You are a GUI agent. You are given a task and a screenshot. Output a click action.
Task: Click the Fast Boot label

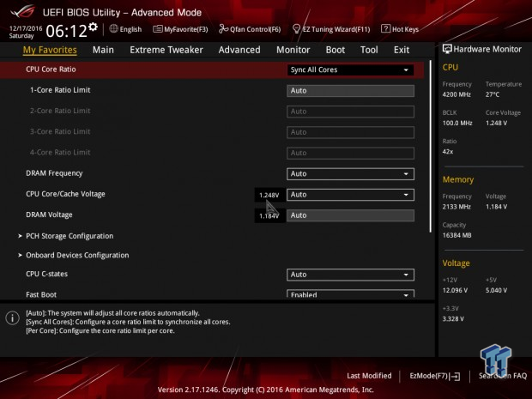[41, 294]
